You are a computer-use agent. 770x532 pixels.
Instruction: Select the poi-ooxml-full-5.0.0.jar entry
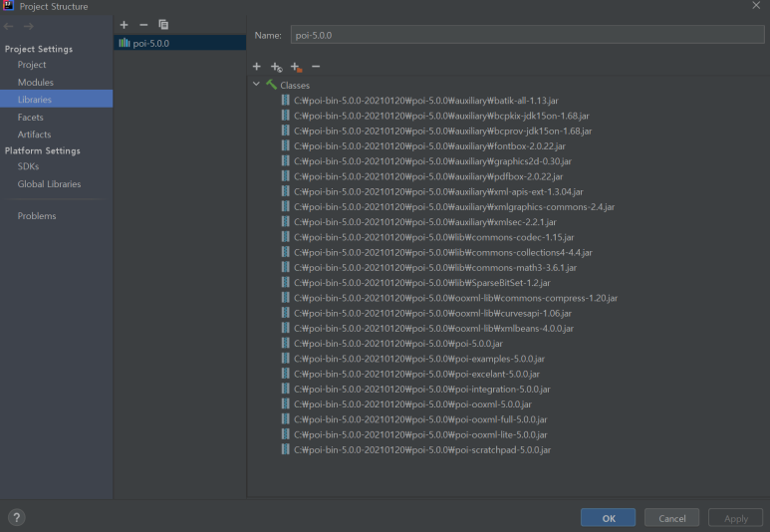[x=420, y=419]
